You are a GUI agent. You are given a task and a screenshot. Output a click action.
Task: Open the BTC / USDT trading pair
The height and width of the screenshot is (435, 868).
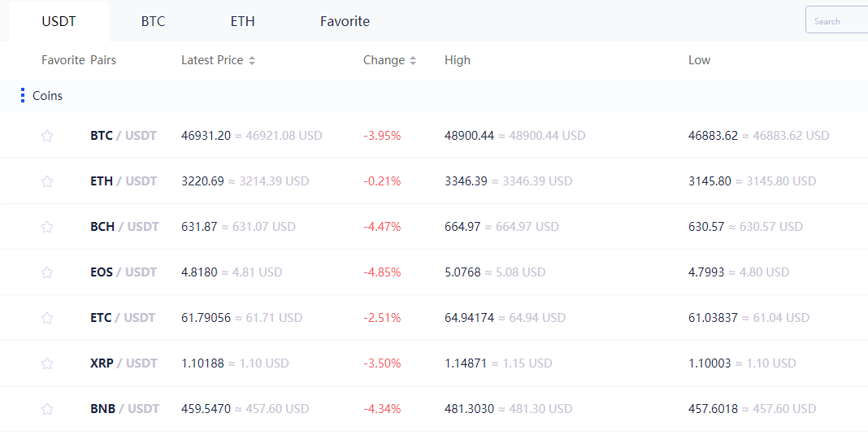pos(123,136)
